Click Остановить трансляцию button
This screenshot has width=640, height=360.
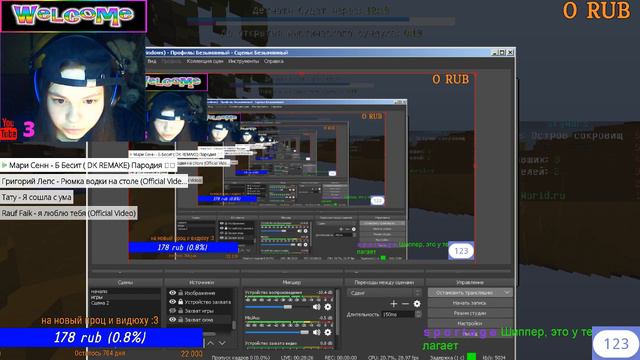(x=465, y=292)
